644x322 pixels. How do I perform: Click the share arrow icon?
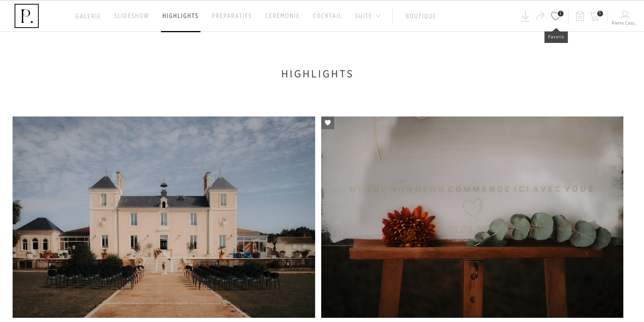click(540, 16)
